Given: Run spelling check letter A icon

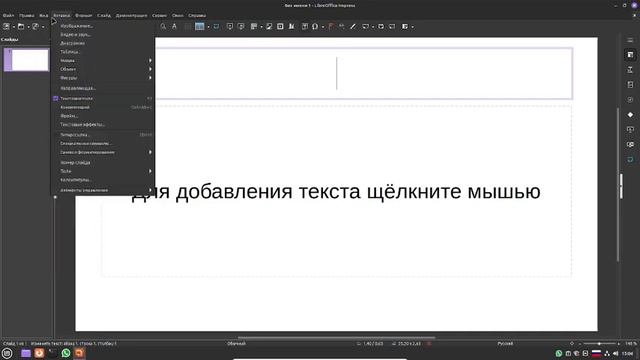Looking at the screenshot, I should (x=174, y=27).
